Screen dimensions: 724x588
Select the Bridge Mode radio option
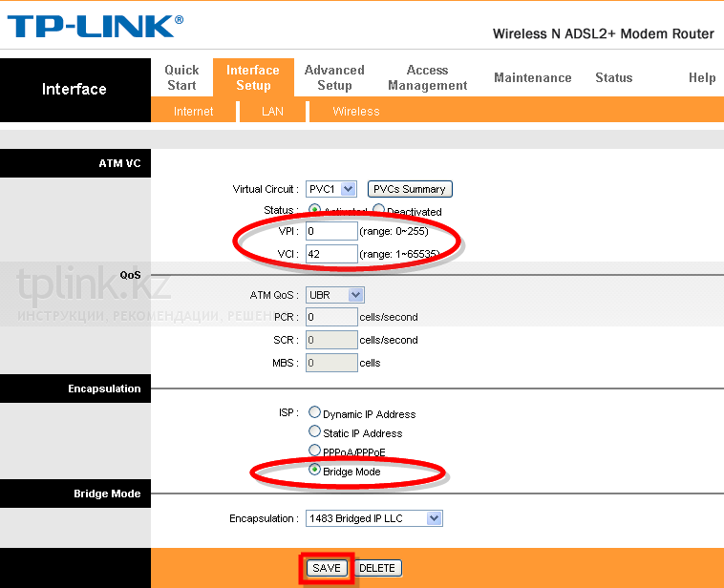coord(314,470)
